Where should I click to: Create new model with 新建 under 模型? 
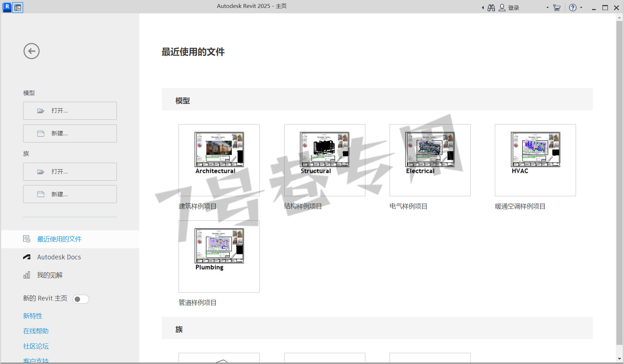click(70, 133)
